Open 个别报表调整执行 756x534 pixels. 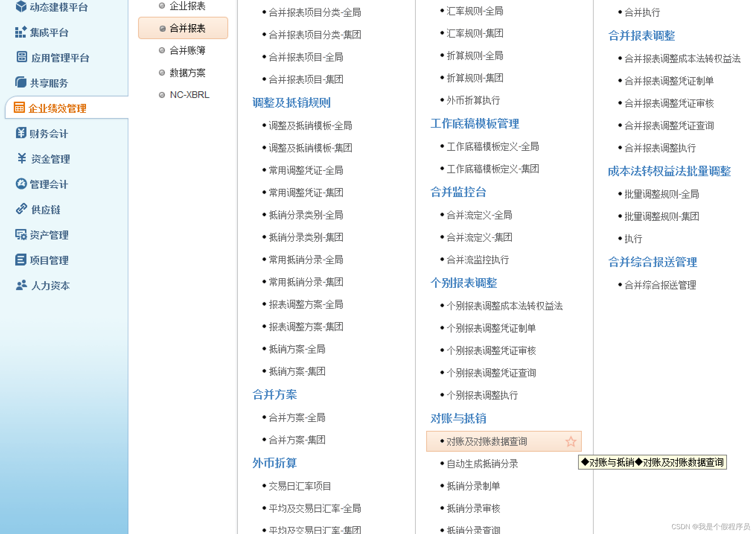point(482,395)
